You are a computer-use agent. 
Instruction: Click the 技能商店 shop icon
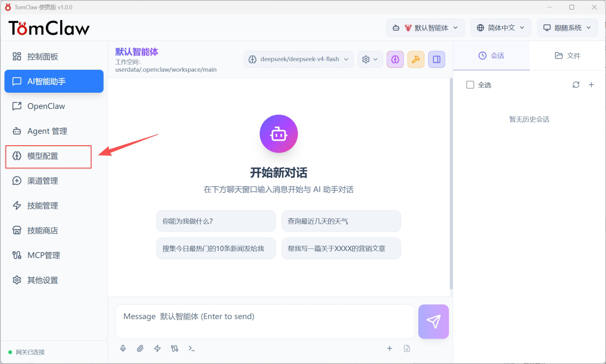tap(17, 230)
